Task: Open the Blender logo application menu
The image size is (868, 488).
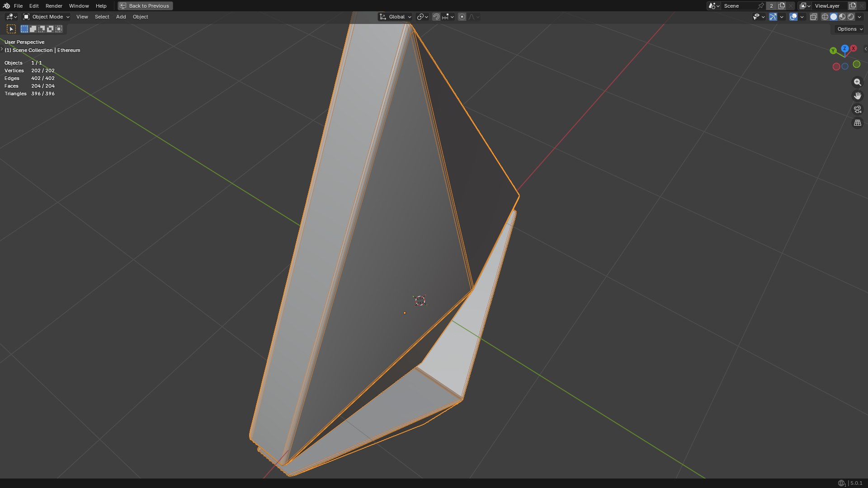Action: click(x=6, y=6)
